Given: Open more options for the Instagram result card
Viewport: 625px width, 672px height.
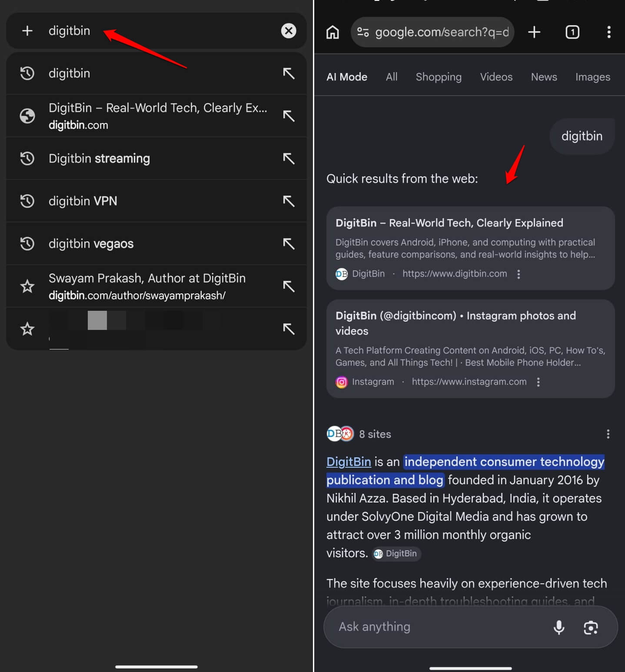Looking at the screenshot, I should (x=538, y=382).
